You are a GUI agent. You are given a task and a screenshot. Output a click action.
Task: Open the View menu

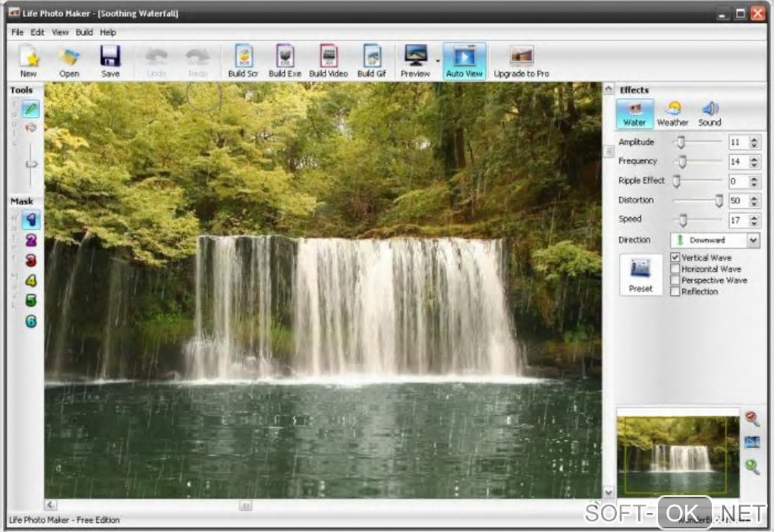click(60, 33)
